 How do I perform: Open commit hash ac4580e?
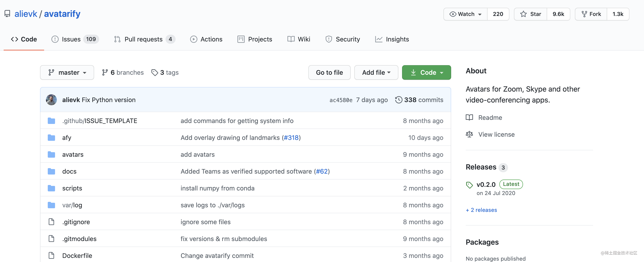(x=341, y=100)
